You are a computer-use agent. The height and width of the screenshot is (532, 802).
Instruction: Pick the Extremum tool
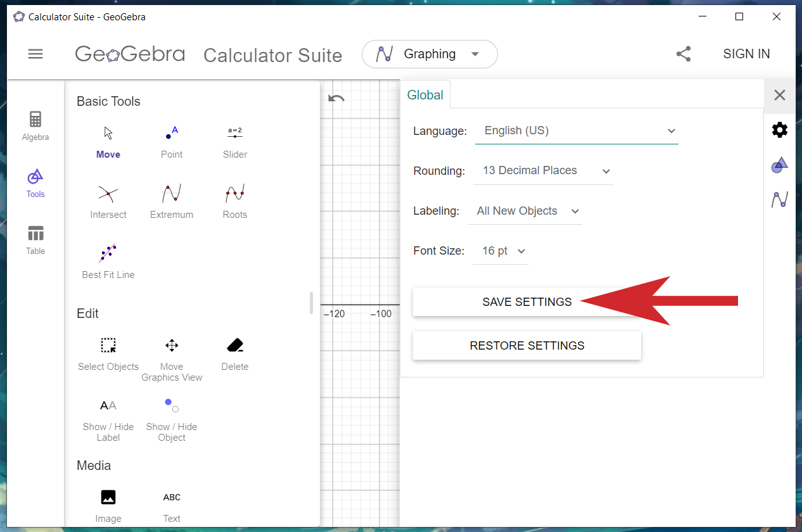coord(172,202)
